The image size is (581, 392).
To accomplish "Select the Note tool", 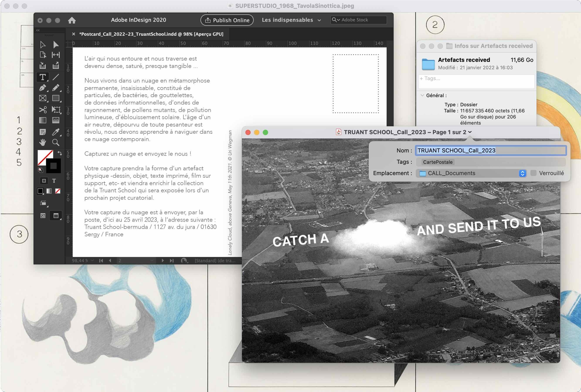I will (42, 132).
